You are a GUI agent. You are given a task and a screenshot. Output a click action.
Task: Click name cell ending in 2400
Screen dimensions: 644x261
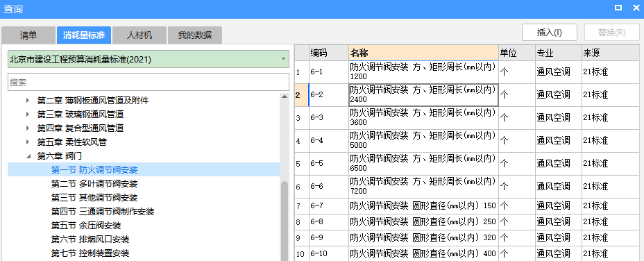pos(424,95)
